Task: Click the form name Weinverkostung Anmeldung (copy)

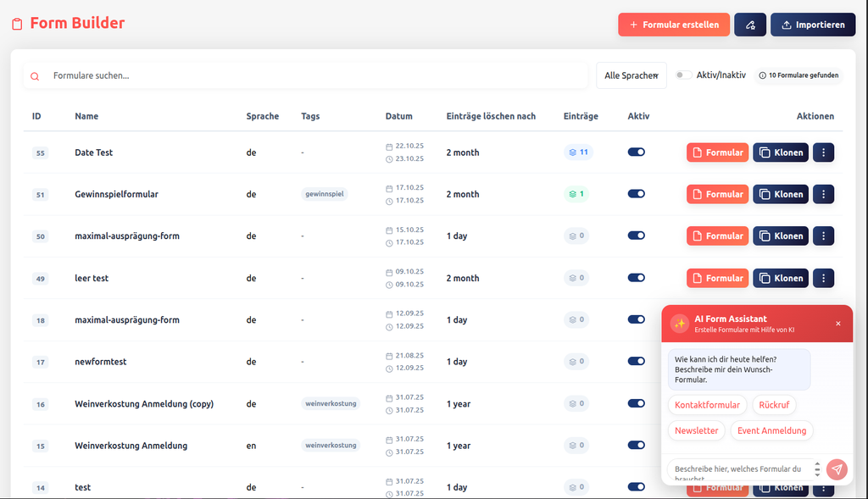Action: [144, 404]
